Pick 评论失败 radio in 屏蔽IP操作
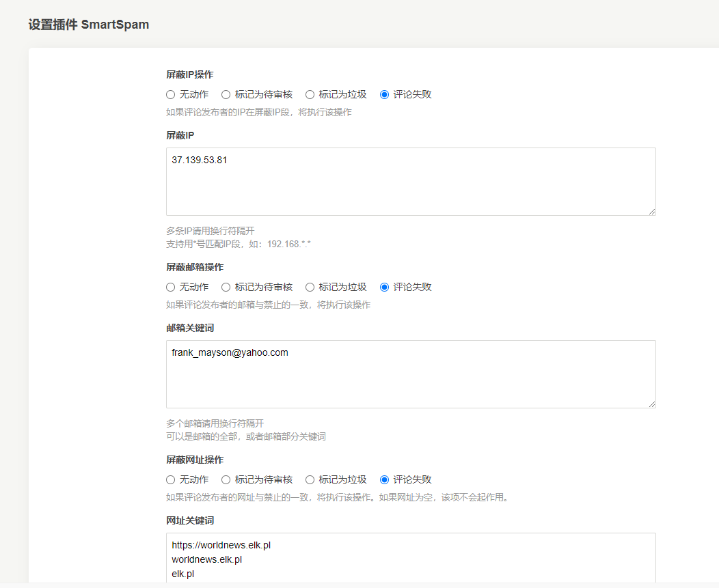The image size is (719, 588). [384, 94]
